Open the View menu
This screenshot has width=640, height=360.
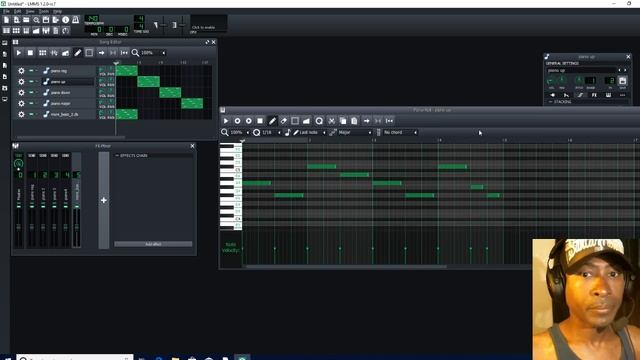tap(30, 11)
